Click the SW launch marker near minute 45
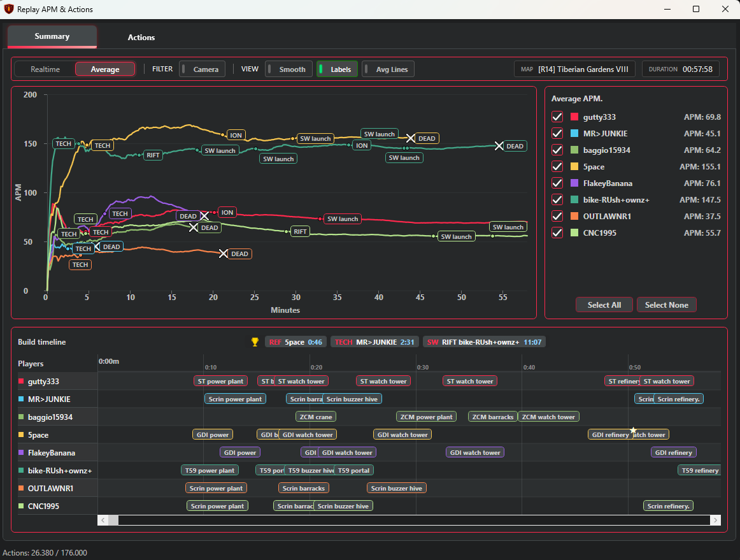This screenshot has width=740, height=560. pos(404,157)
